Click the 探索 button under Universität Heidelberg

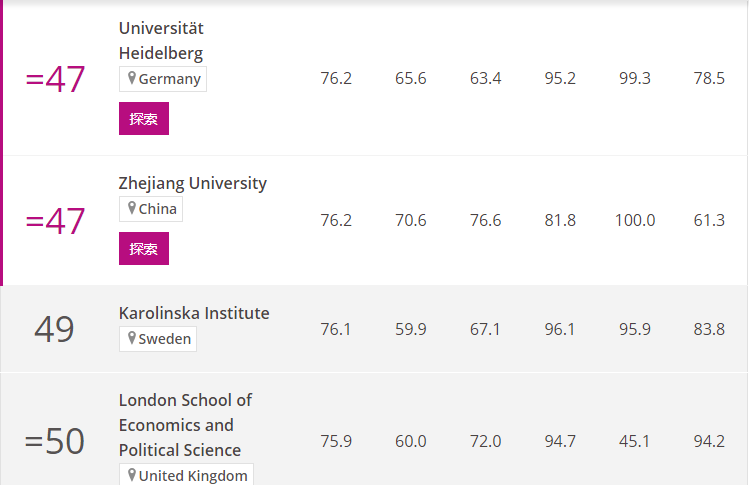click(144, 119)
